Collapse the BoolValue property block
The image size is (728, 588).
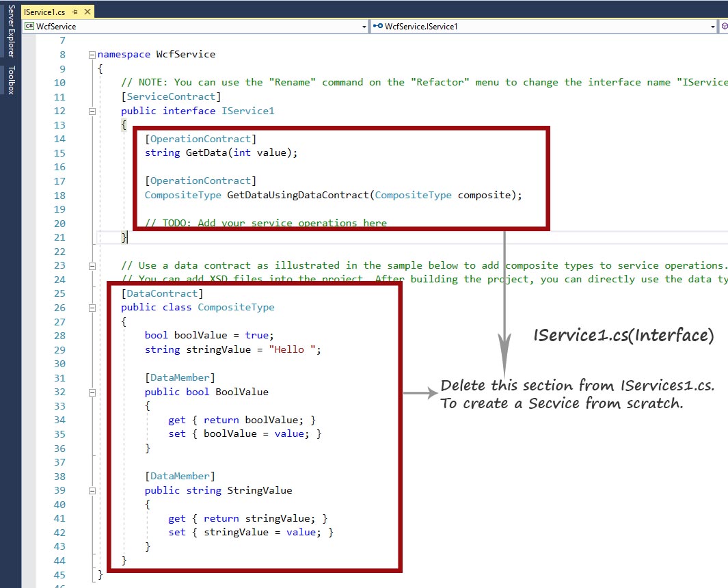(92, 392)
